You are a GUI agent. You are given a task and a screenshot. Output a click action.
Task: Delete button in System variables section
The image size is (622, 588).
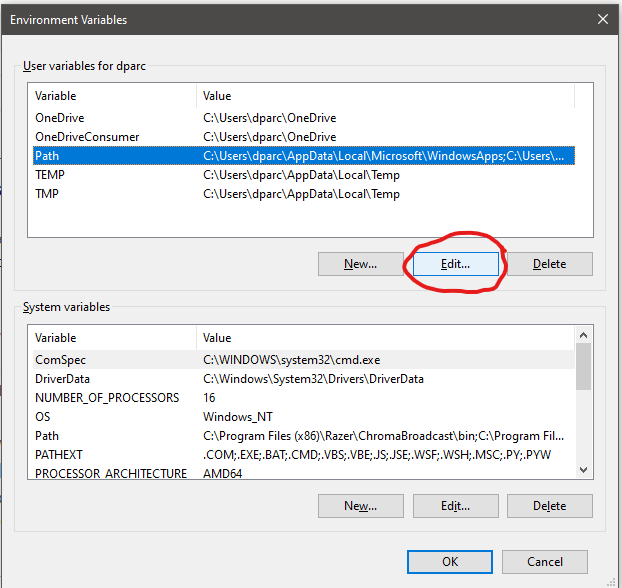click(549, 506)
